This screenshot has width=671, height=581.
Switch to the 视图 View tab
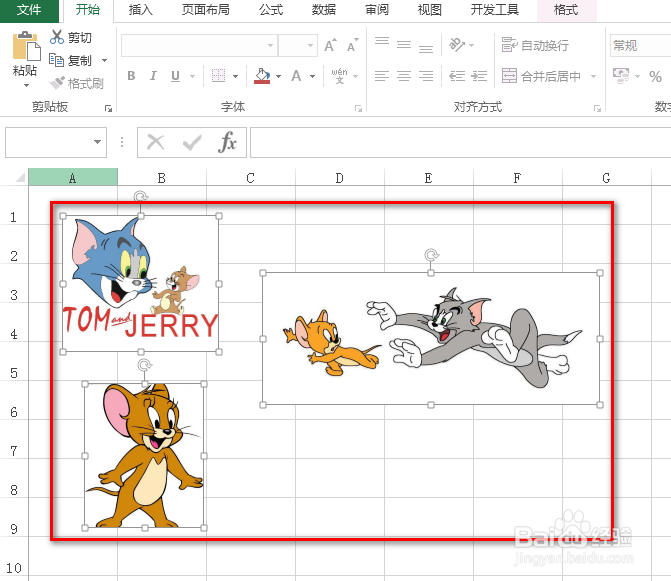click(x=430, y=9)
